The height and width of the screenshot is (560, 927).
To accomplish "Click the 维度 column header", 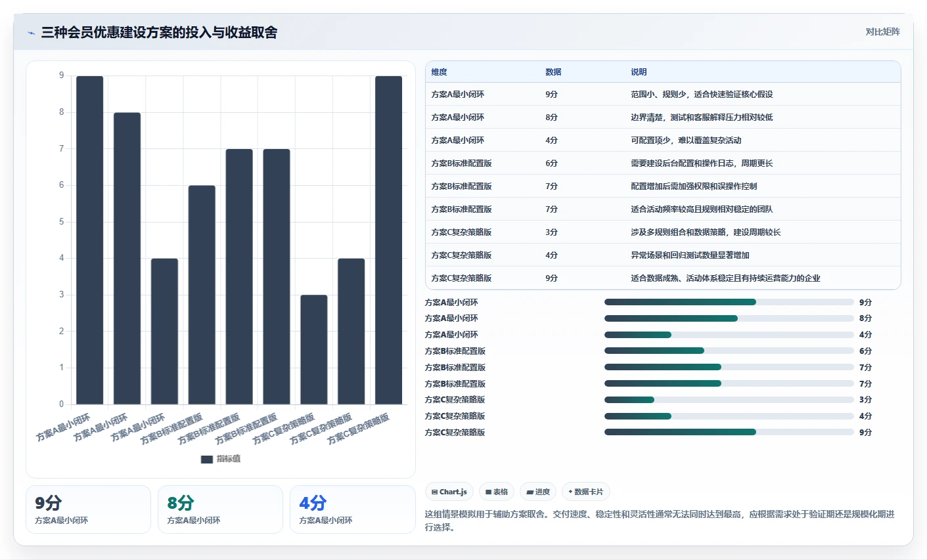I will click(x=439, y=72).
